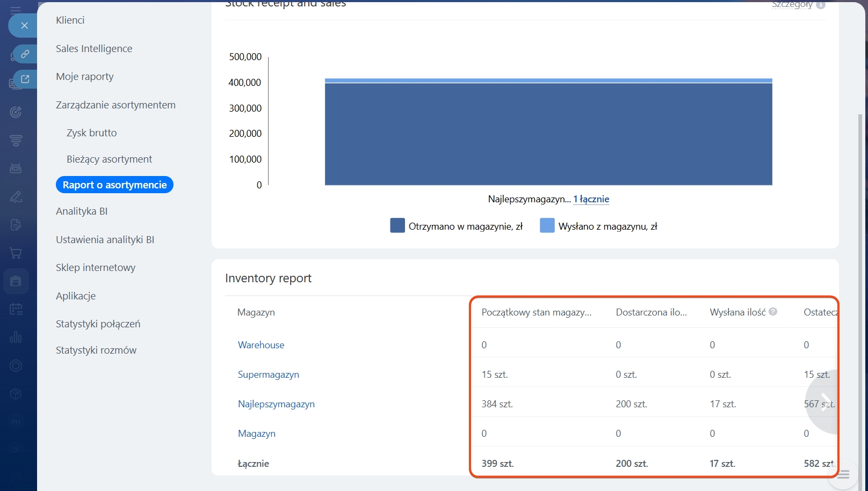Select Bieżący asortyment menu item
The height and width of the screenshot is (491, 868).
pos(109,159)
